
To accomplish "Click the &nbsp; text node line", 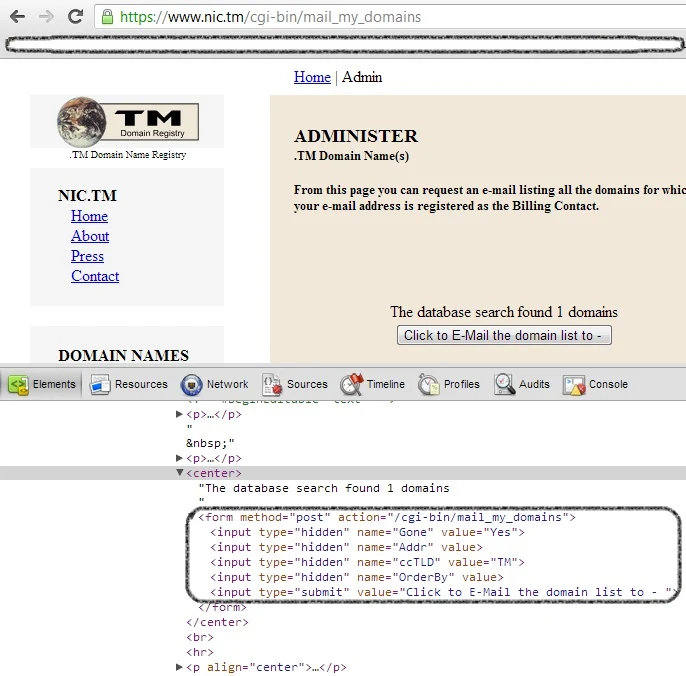I will (x=210, y=443).
